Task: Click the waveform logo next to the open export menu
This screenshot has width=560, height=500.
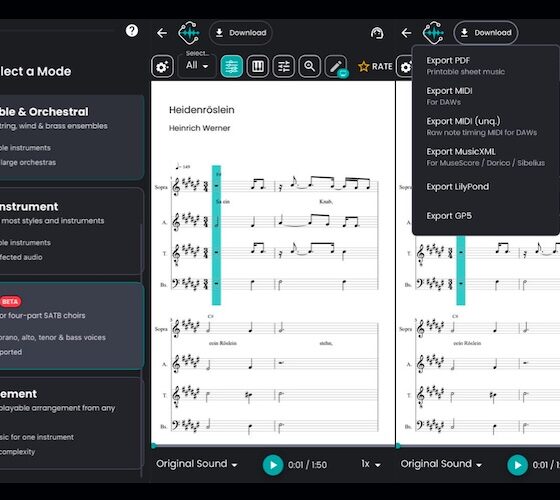Action: coord(433,33)
